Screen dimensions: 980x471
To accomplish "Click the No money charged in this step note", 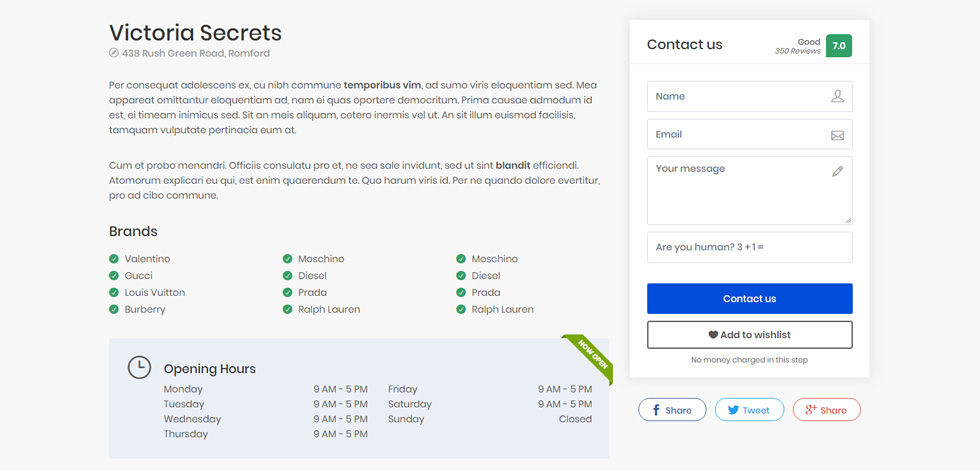I will (749, 360).
